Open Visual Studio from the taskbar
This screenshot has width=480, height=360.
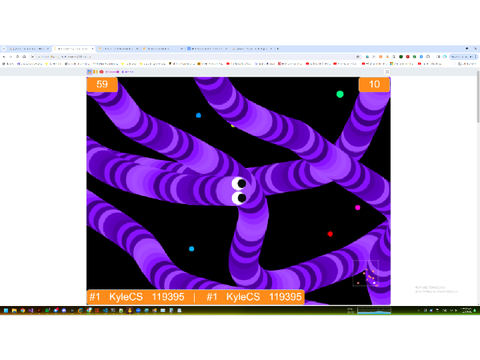click(x=31, y=310)
